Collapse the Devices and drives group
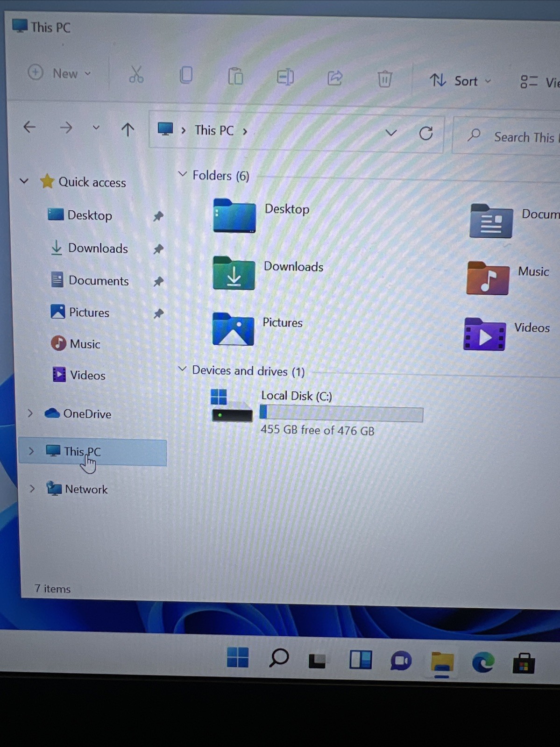 [x=182, y=370]
